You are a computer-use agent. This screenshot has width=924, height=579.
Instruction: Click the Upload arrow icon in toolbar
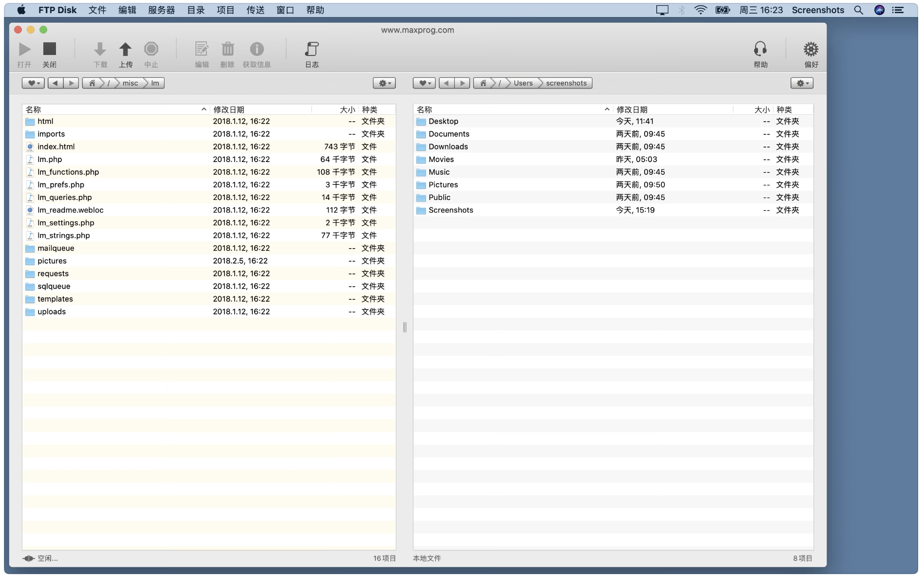(x=125, y=49)
